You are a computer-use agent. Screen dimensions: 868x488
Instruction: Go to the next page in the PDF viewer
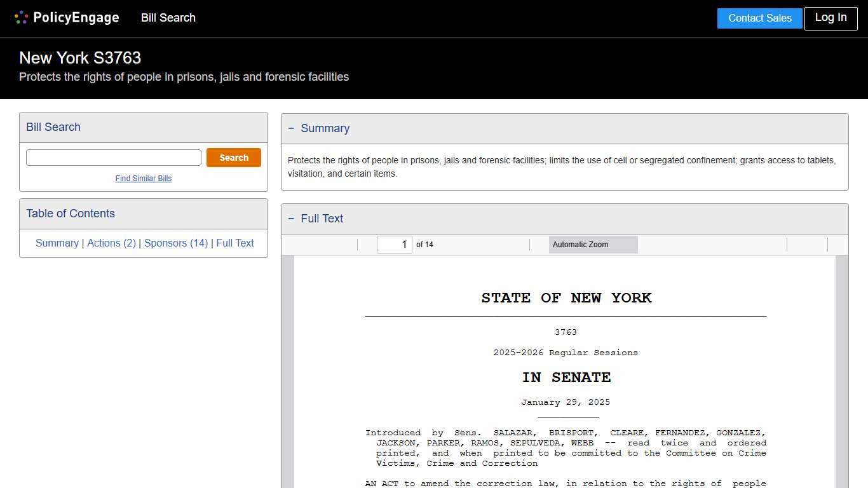[x=343, y=244]
